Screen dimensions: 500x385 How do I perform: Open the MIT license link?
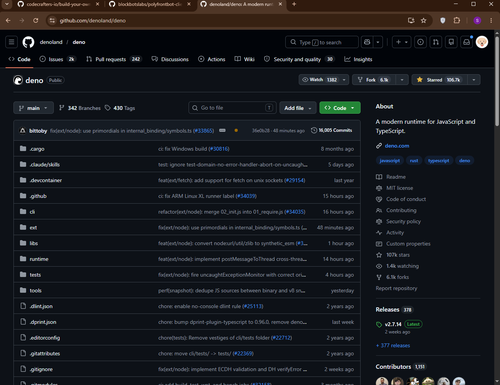[x=399, y=188]
